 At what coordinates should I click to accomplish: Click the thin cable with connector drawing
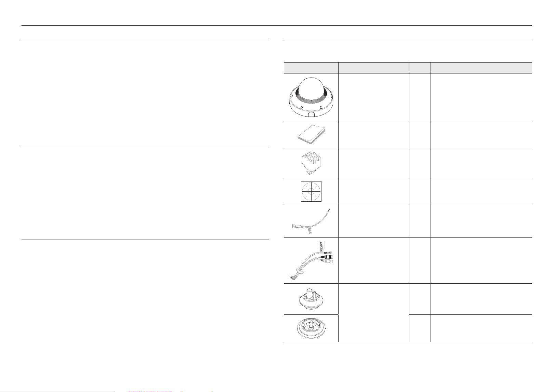click(311, 221)
